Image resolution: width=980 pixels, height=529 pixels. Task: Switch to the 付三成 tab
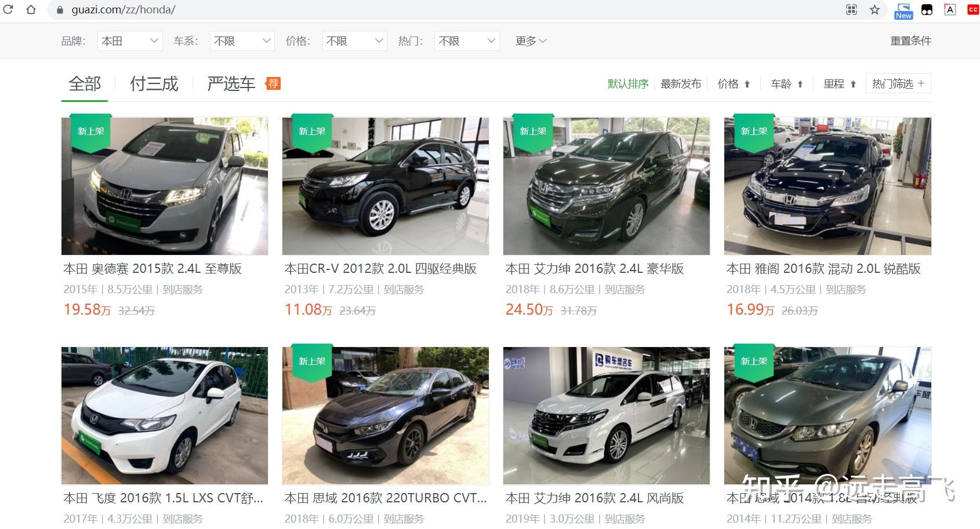(x=154, y=84)
